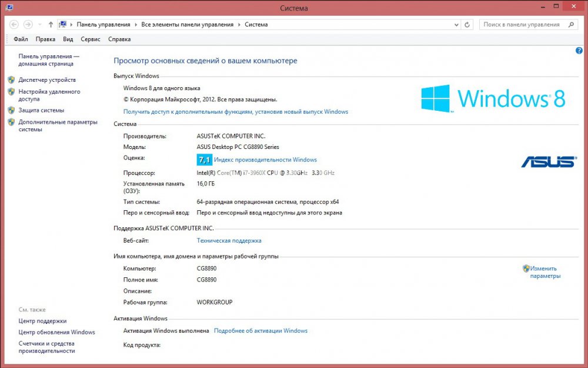Open the Сервис menu
Image resolution: width=588 pixels, height=368 pixels.
[x=90, y=39]
